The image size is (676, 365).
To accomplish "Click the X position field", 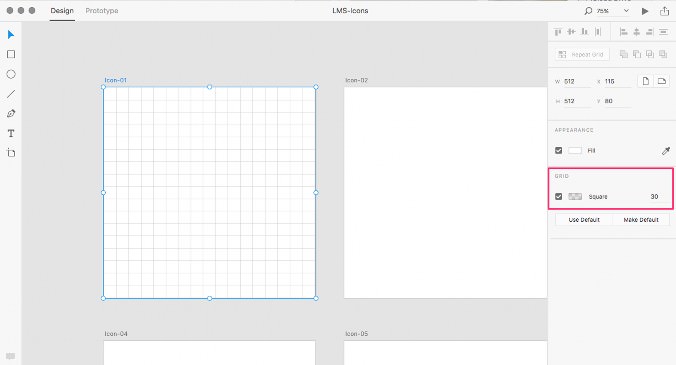I will click(x=617, y=81).
